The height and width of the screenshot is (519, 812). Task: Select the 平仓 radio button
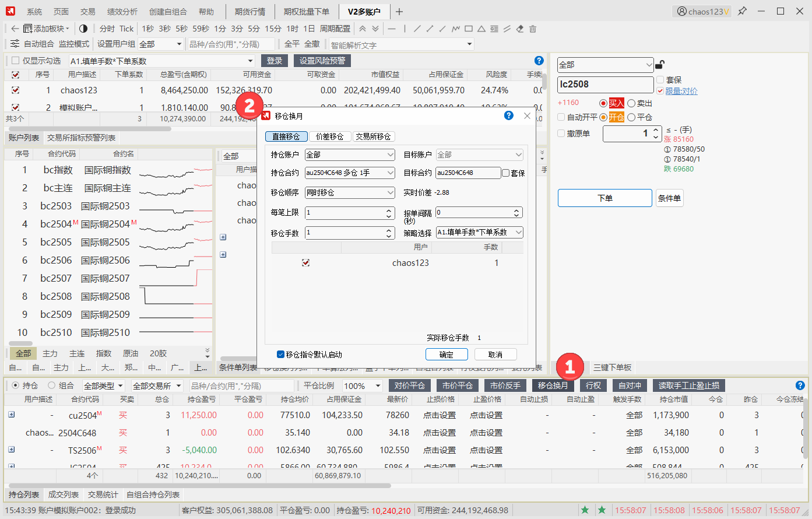pos(631,117)
